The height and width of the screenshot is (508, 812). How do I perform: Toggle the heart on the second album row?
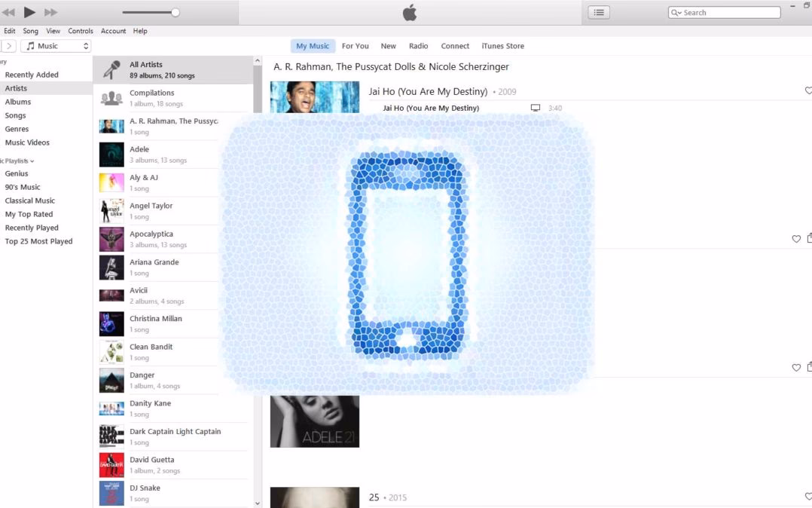[x=796, y=238]
